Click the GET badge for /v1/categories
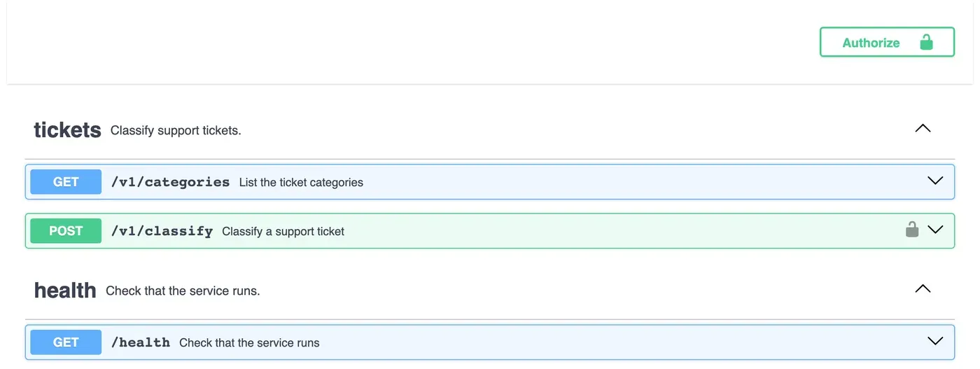The image size is (980, 369). pos(66,182)
